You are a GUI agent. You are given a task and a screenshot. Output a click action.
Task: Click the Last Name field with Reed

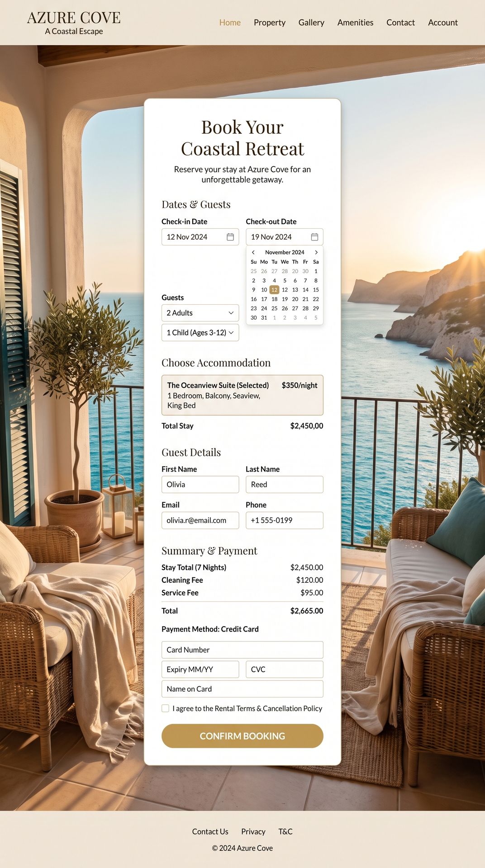[x=285, y=485]
